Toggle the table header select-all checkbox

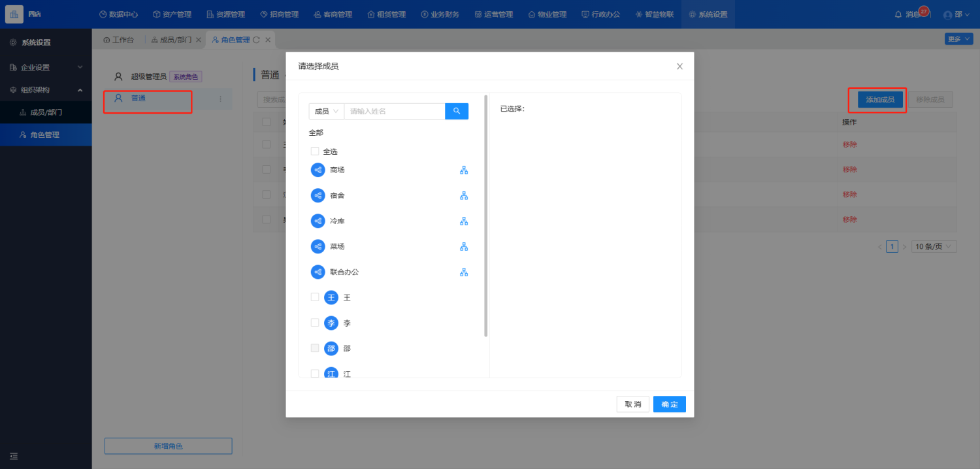coord(267,121)
